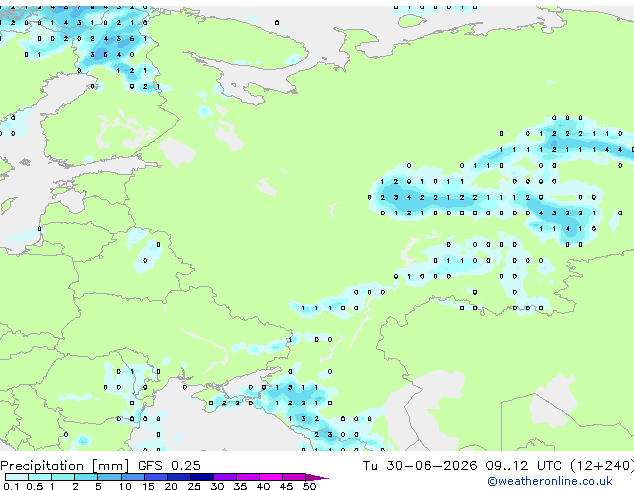The height and width of the screenshot is (490, 634).
Task: Click the '25' legend scale value
Action: (194, 486)
